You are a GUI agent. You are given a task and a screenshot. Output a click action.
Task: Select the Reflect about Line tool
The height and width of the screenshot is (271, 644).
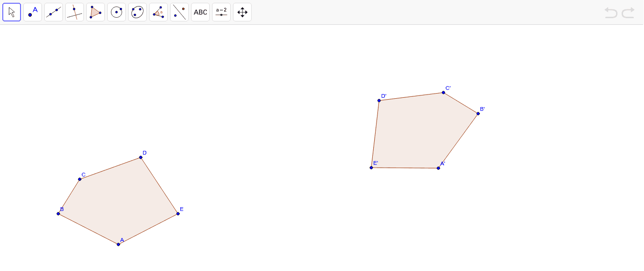tap(179, 12)
